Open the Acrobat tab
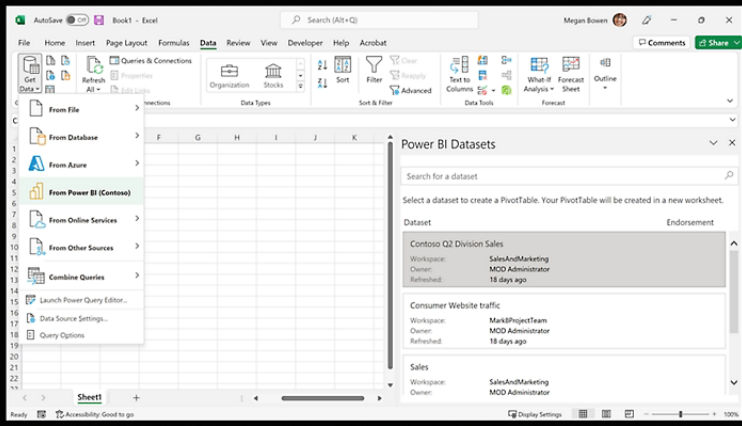Screen dimensions: 742x426 (373, 43)
